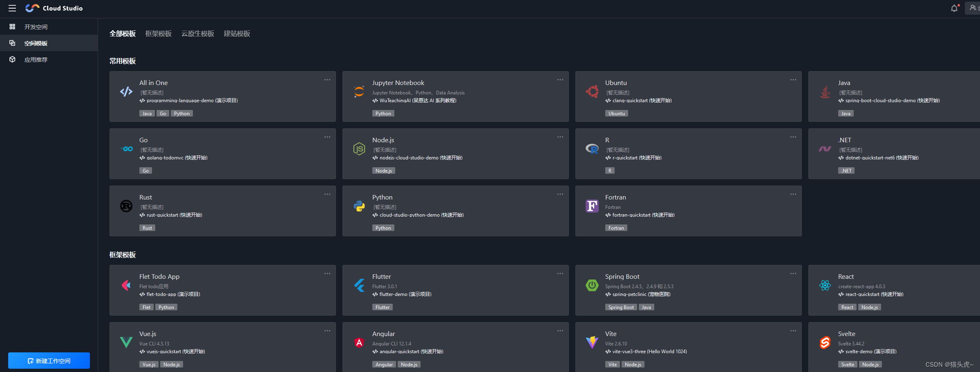This screenshot has width=980, height=372.
Task: Click the 新建工作空间 button
Action: 49,361
